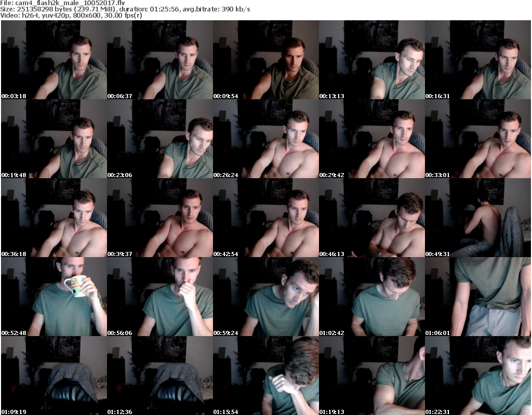Open the frame stamped 01:15:54
The width and height of the screenshot is (532, 415).
[266, 376]
